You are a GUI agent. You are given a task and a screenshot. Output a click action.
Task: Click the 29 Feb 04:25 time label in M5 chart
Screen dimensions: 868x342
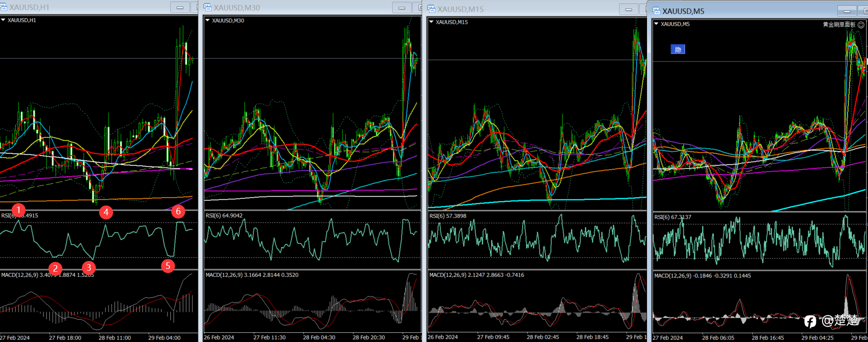(817, 338)
